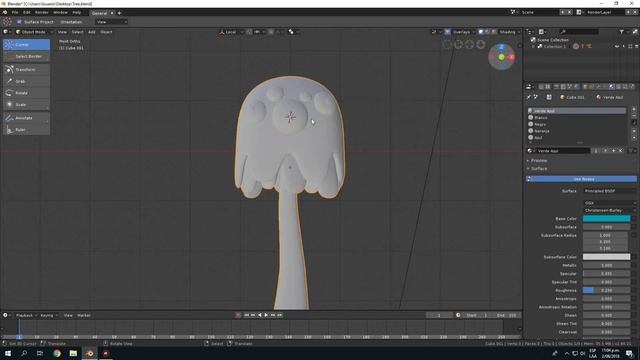
Task: Click the red X axis on navigation gizmo
Action: (x=511, y=57)
